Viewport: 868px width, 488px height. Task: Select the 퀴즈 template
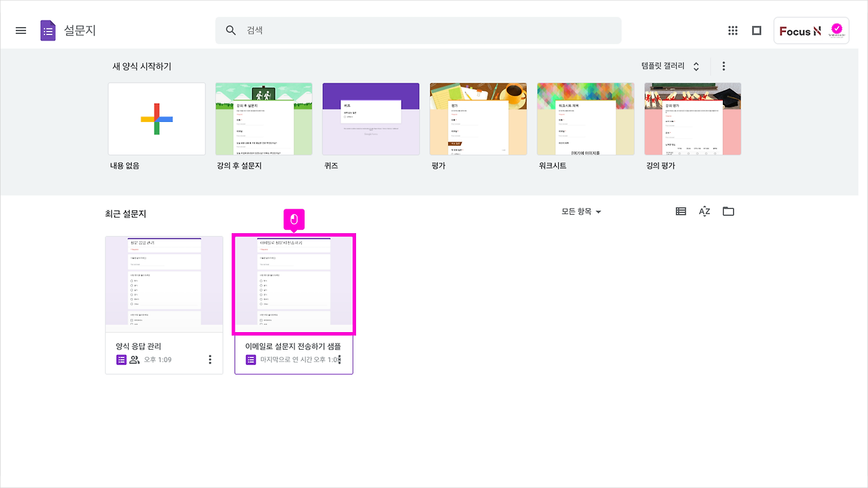pos(371,119)
